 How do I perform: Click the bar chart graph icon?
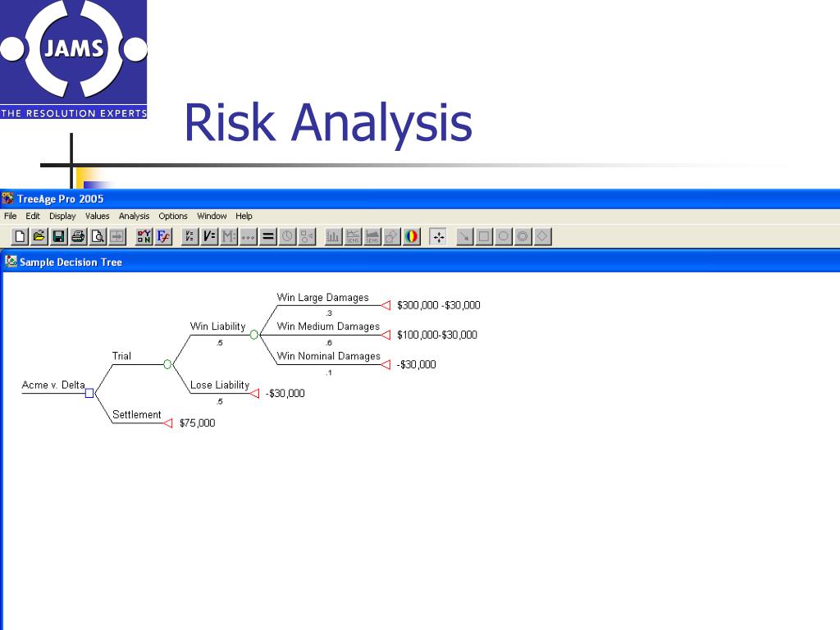point(333,236)
